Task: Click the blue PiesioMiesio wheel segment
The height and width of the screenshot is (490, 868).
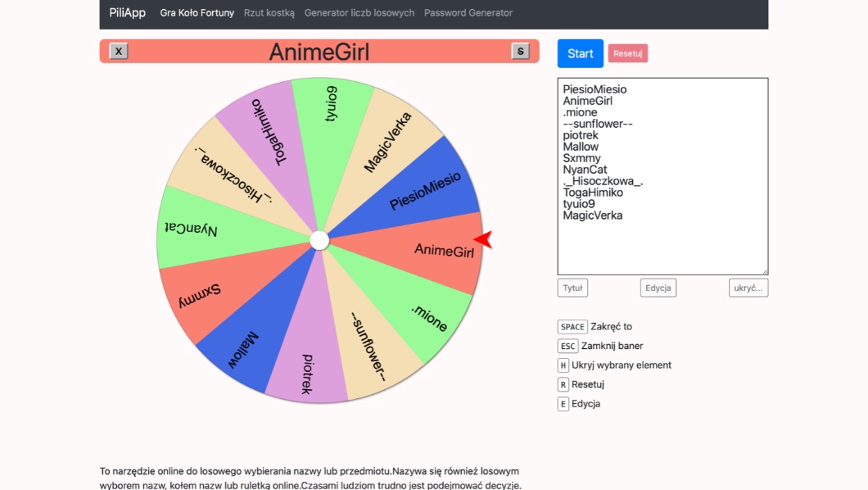Action: tap(422, 190)
